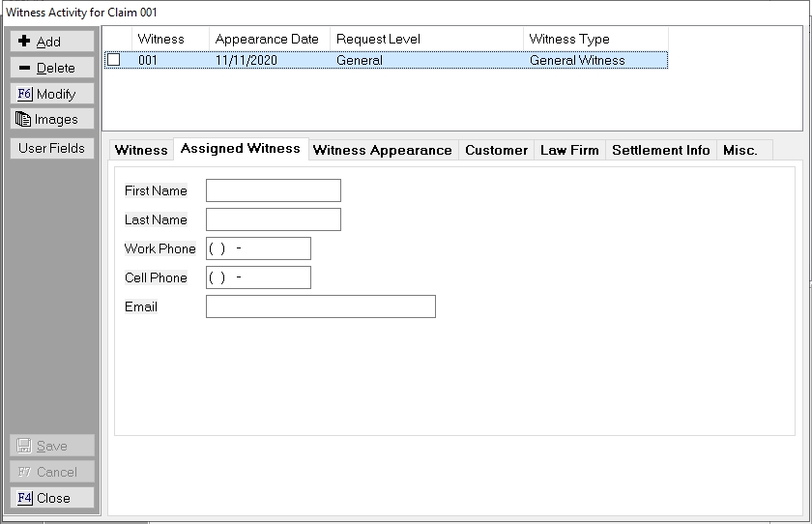Tick the checkbox for witness 001 row
The width and height of the screenshot is (812, 524).
(114, 60)
